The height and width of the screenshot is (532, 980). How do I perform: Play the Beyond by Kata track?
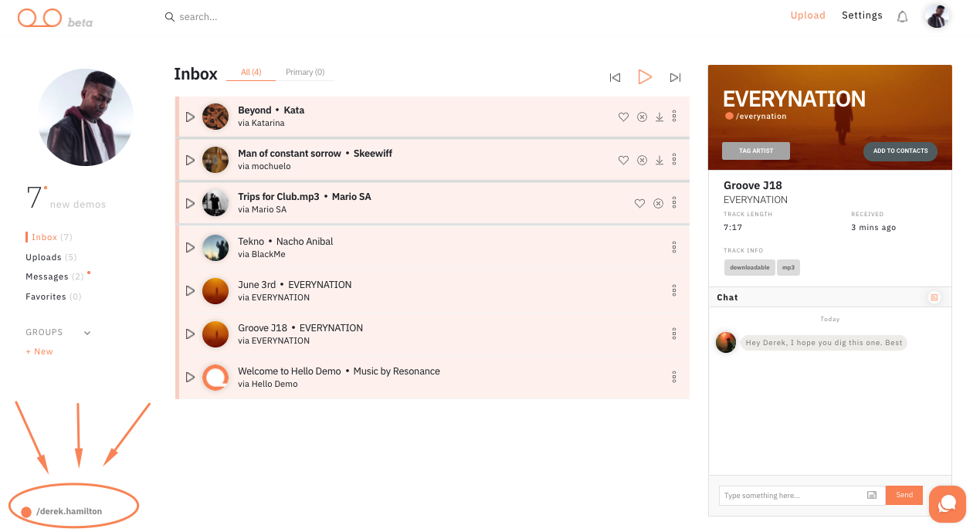tap(190, 117)
